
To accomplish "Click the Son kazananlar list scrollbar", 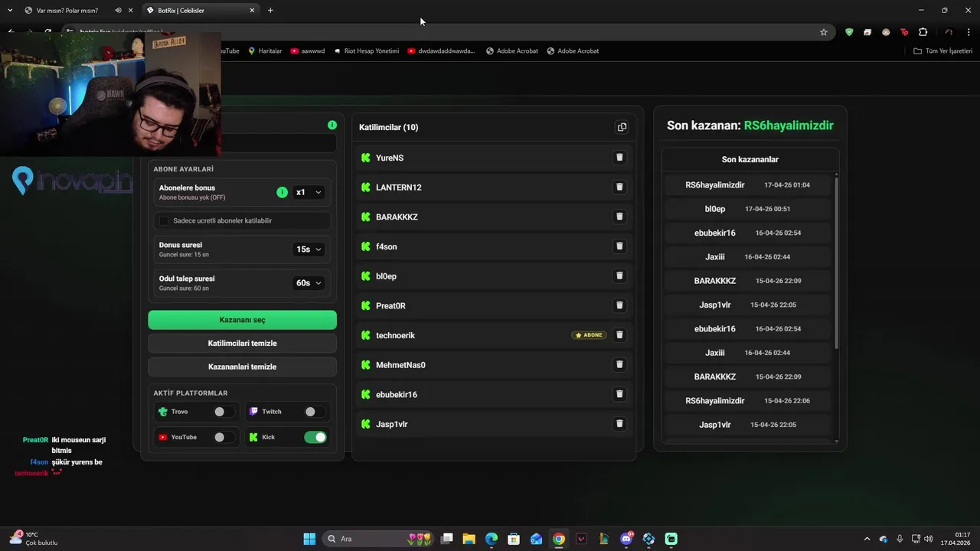I will coord(836,262).
